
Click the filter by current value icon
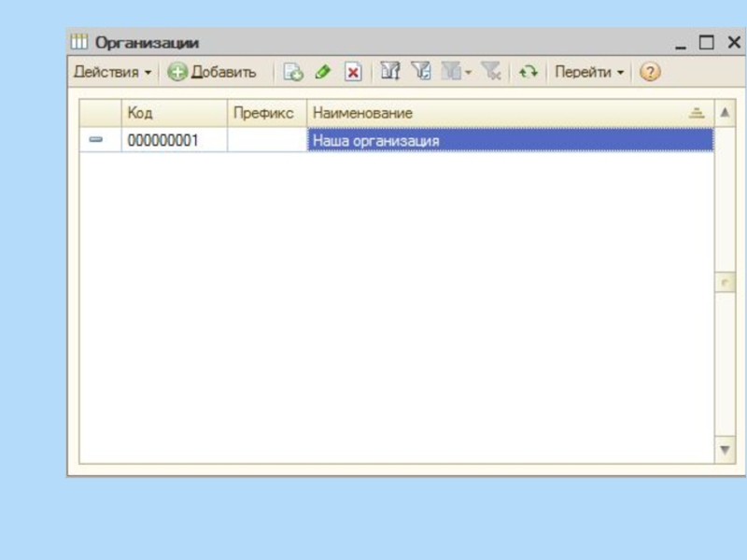421,72
